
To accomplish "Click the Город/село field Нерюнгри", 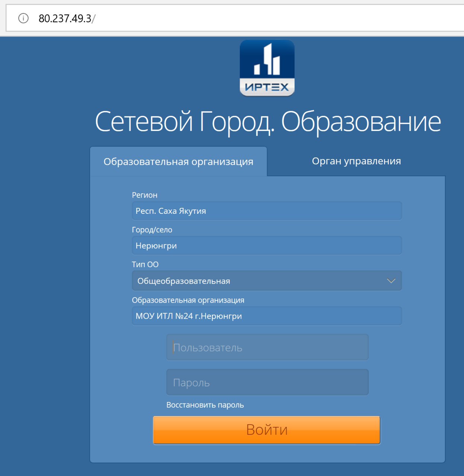I will (x=267, y=245).
